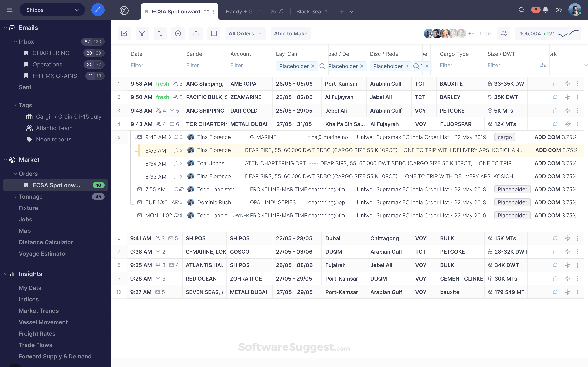Switch to the Black Sea tab
Viewport: 588px width, 367px height.
tap(308, 12)
